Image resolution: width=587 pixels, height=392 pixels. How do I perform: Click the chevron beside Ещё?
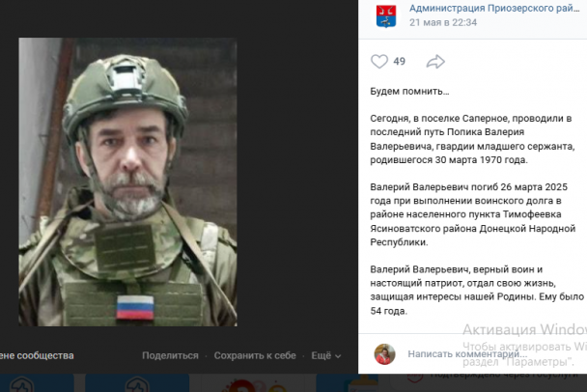pyautogui.click(x=338, y=356)
